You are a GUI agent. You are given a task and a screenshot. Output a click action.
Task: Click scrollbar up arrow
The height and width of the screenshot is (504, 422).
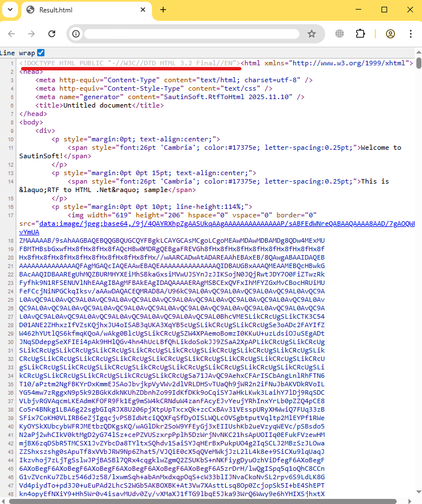pos(419,52)
